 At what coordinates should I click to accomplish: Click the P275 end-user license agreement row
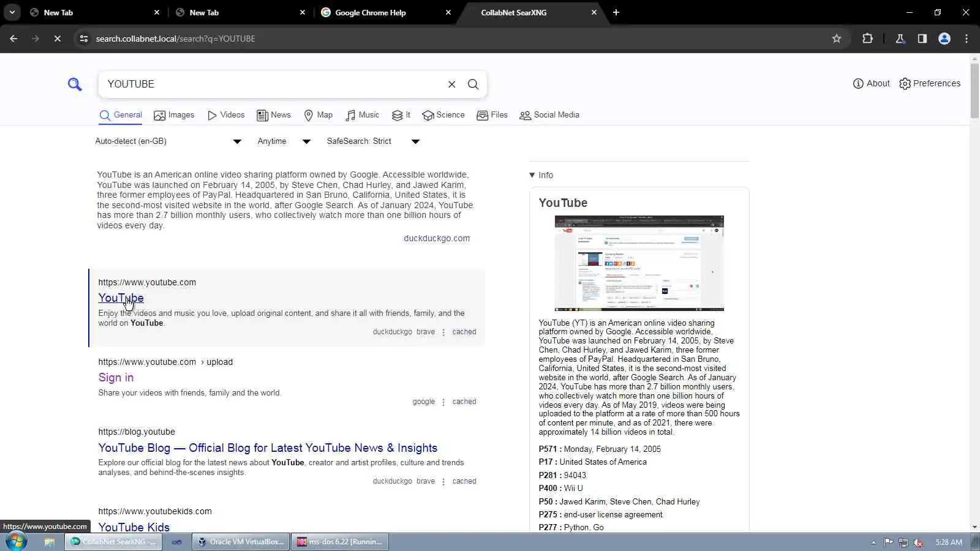point(600,515)
